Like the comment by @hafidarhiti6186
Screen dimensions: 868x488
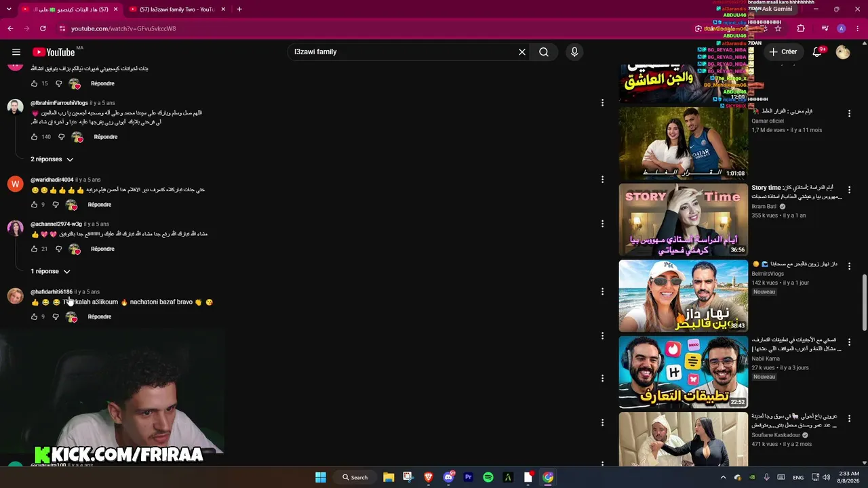coord(35,317)
